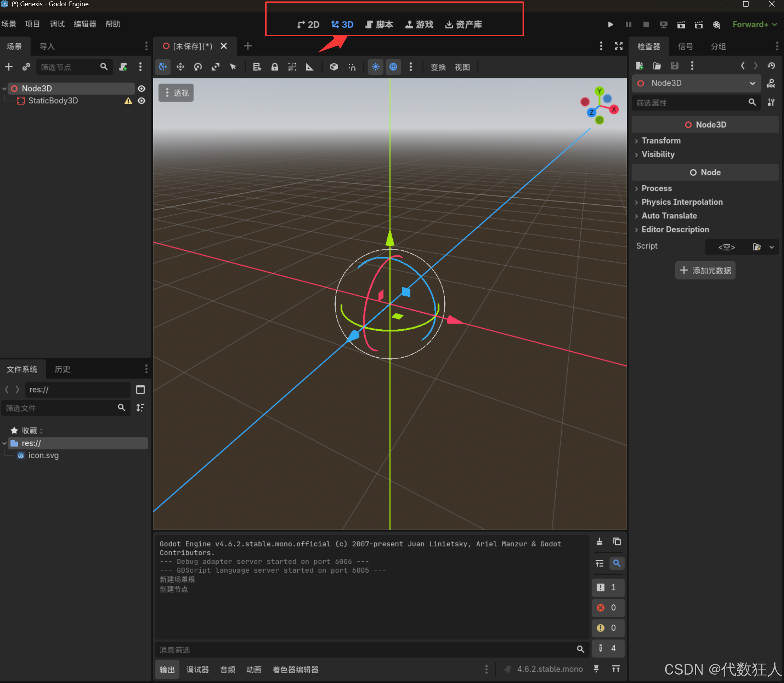Toggle the preview sunlight button

tap(376, 67)
